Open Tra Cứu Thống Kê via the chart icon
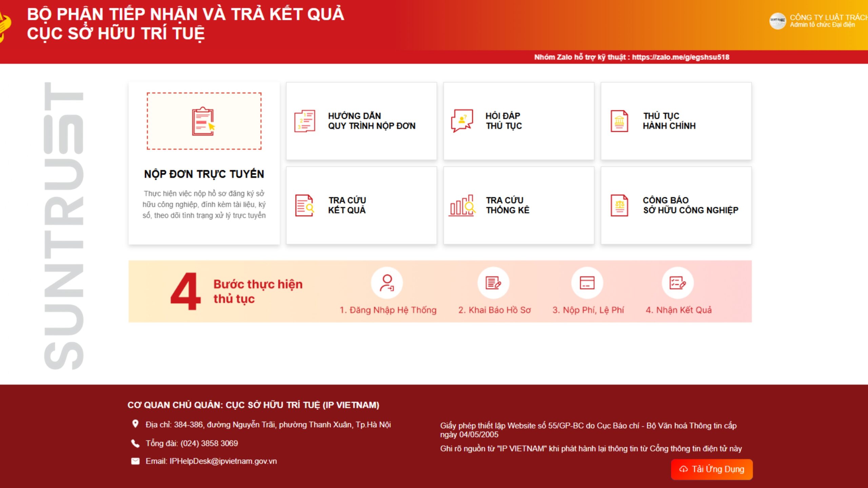 (462, 205)
